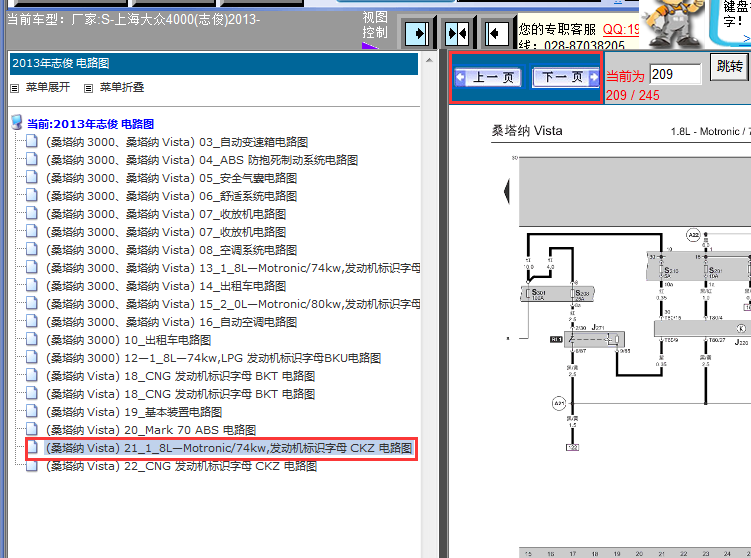Select 21_1_8L—Motronic/74kw CKZ 电路图 entry
The width and height of the screenshot is (751, 558).
[229, 448]
